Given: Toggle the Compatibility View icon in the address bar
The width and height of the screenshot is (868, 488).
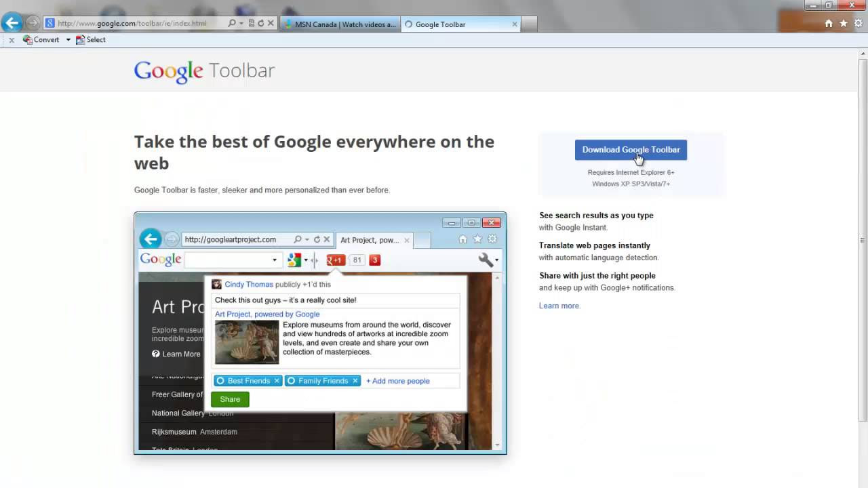Looking at the screenshot, I should (252, 24).
